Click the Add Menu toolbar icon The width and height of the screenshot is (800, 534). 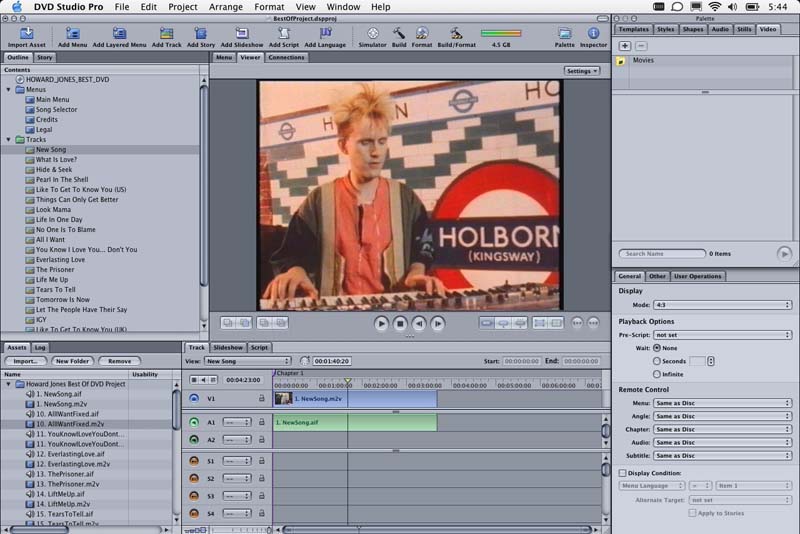point(72,34)
